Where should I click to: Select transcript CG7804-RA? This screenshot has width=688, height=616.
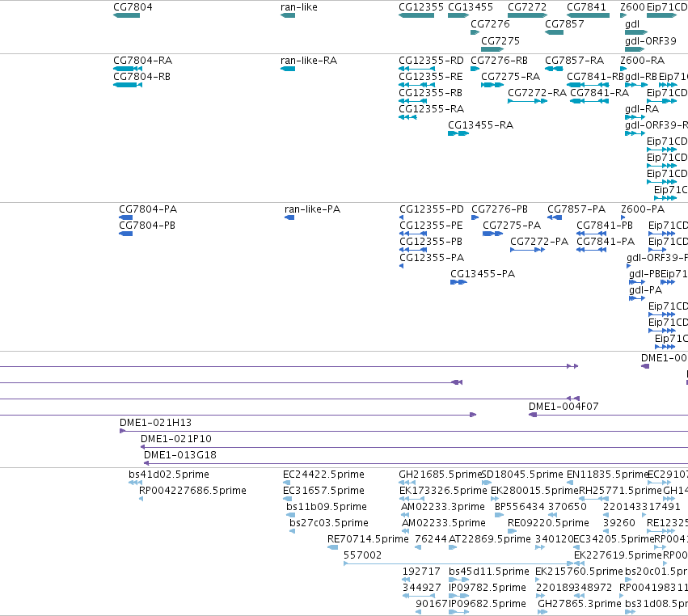coord(142,61)
